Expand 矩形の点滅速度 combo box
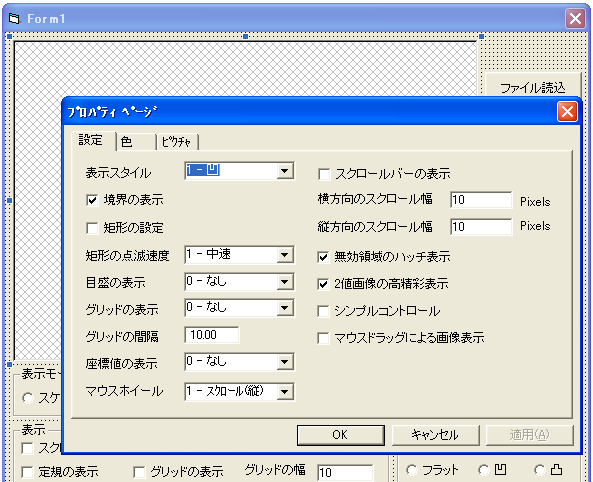593x482 pixels. click(285, 255)
